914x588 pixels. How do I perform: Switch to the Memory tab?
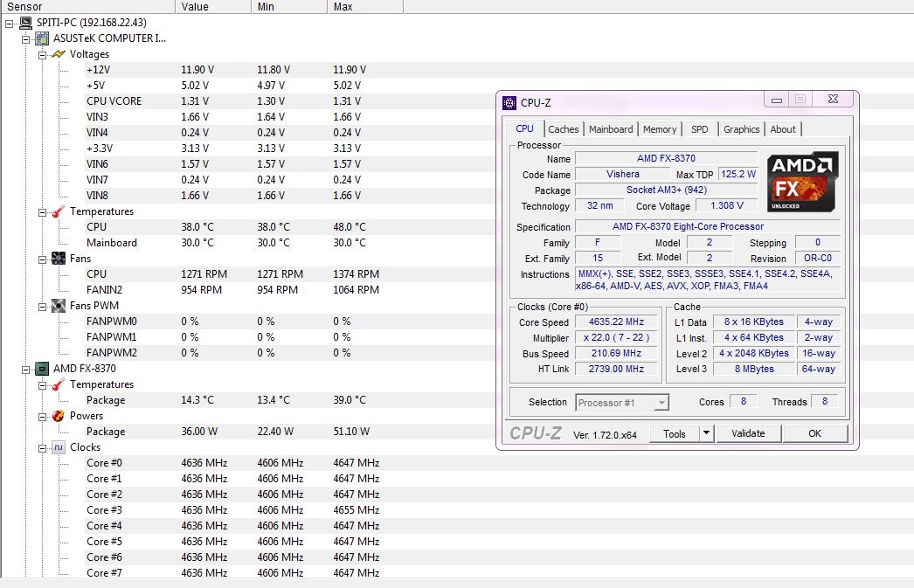pos(659,129)
